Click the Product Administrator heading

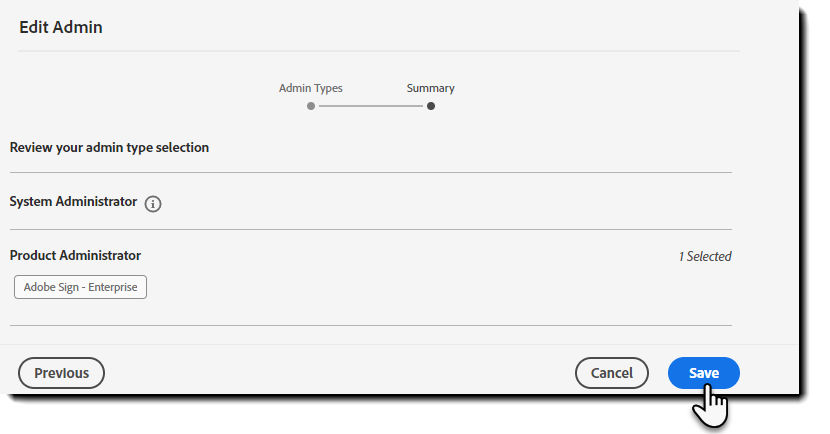(75, 256)
